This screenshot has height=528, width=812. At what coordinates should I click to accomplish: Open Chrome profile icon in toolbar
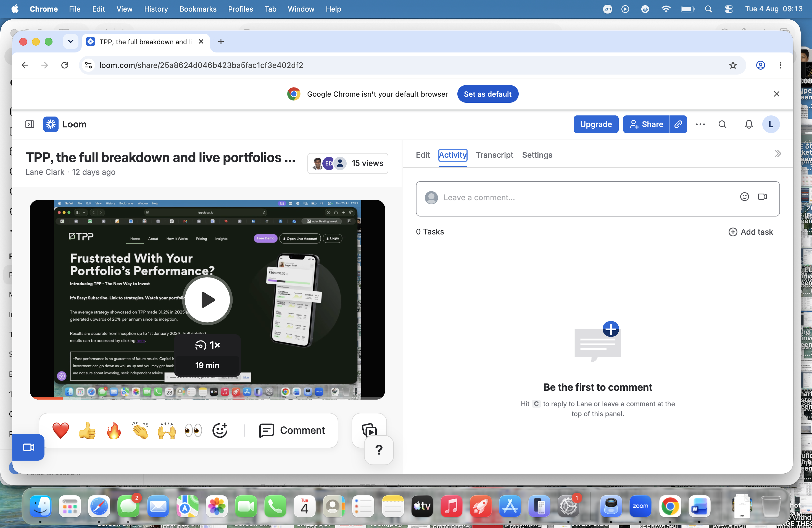tap(760, 65)
